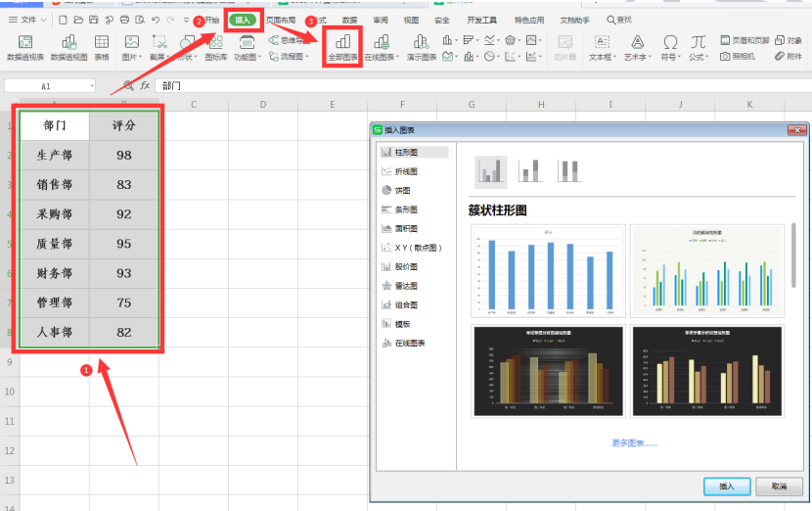Open the 特色应用 tab
Image resolution: width=812 pixels, height=511 pixels.
529,21
